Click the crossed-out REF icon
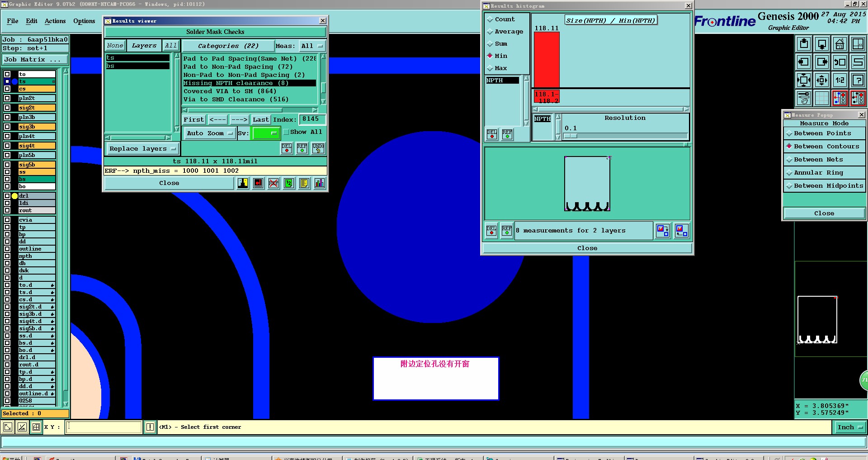Viewport: 868px width, 460px height. click(x=274, y=183)
